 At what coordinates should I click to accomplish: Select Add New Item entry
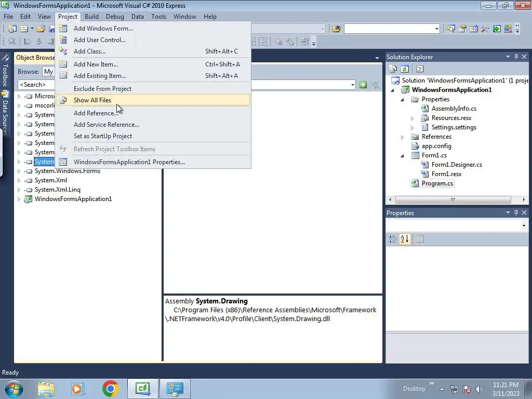[x=153, y=64]
